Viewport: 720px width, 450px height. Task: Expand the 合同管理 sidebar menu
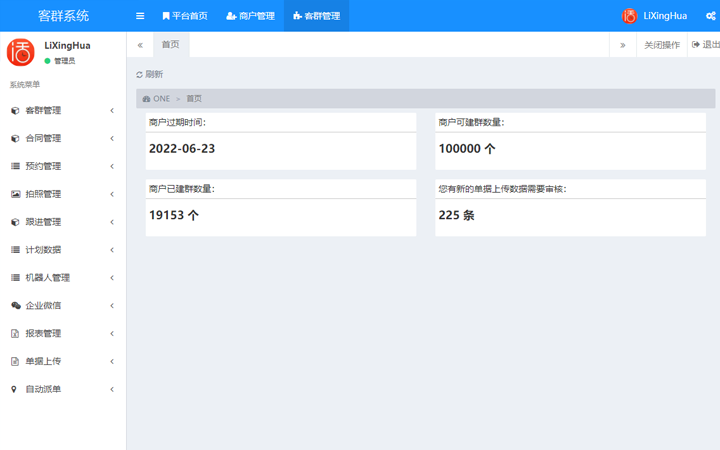62,139
